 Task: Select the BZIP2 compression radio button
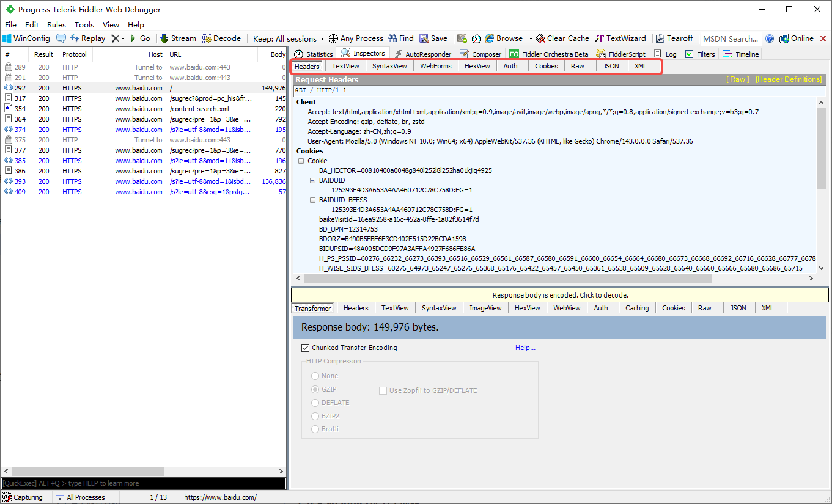(315, 416)
